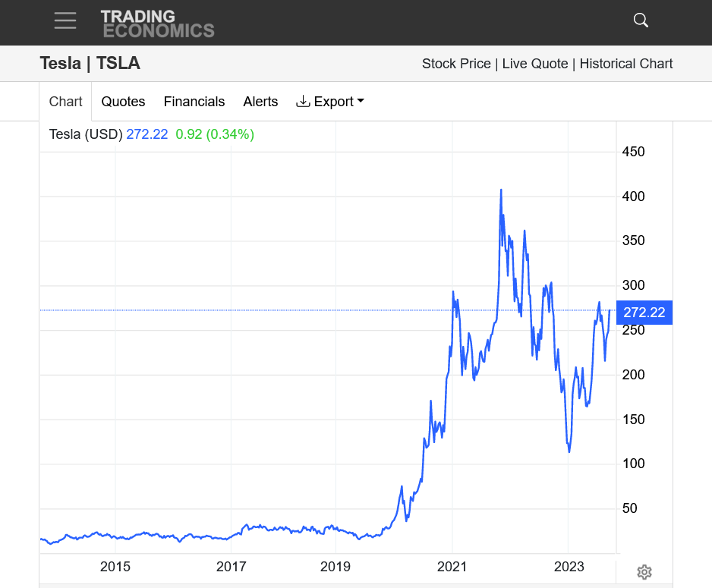Expand the Export dropdown
Viewport: 712px width, 588px height.
[330, 102]
